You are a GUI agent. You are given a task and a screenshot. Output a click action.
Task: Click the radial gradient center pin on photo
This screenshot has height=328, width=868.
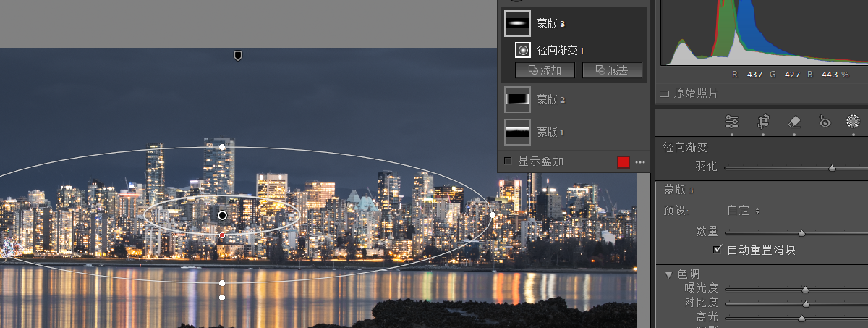tap(222, 215)
